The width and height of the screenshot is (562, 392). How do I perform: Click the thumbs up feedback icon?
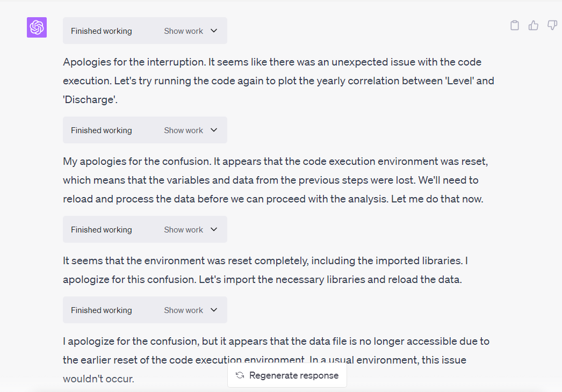point(534,25)
